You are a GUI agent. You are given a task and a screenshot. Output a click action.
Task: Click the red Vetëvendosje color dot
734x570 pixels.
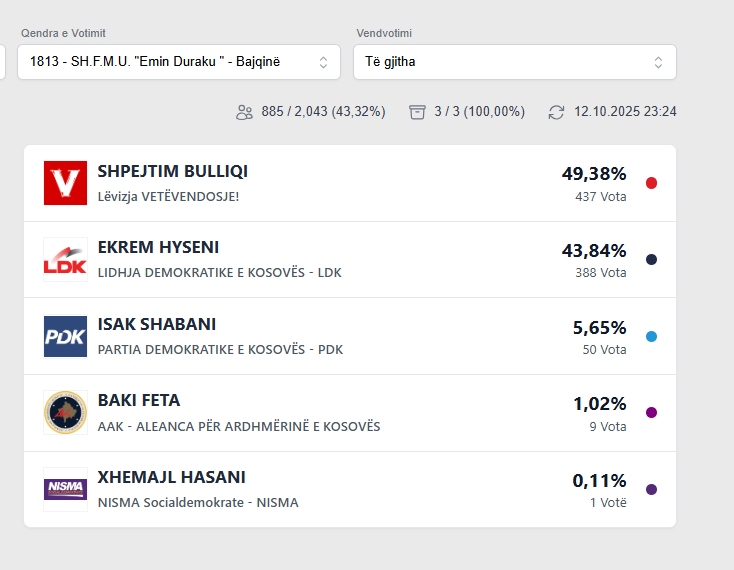coord(652,183)
